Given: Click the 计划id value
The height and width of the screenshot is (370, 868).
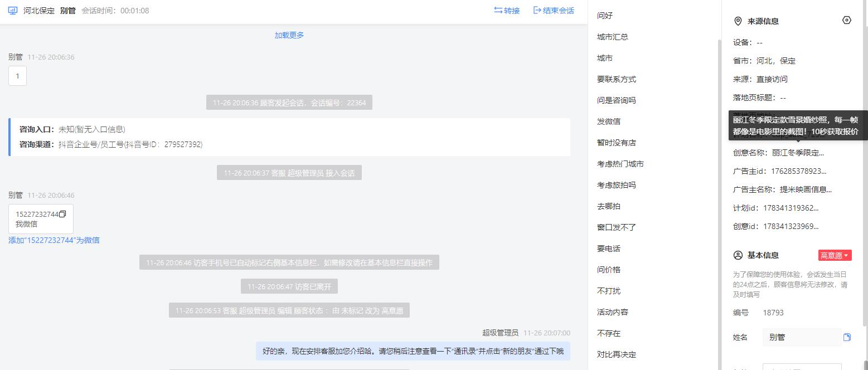Looking at the screenshot, I should pyautogui.click(x=791, y=208).
